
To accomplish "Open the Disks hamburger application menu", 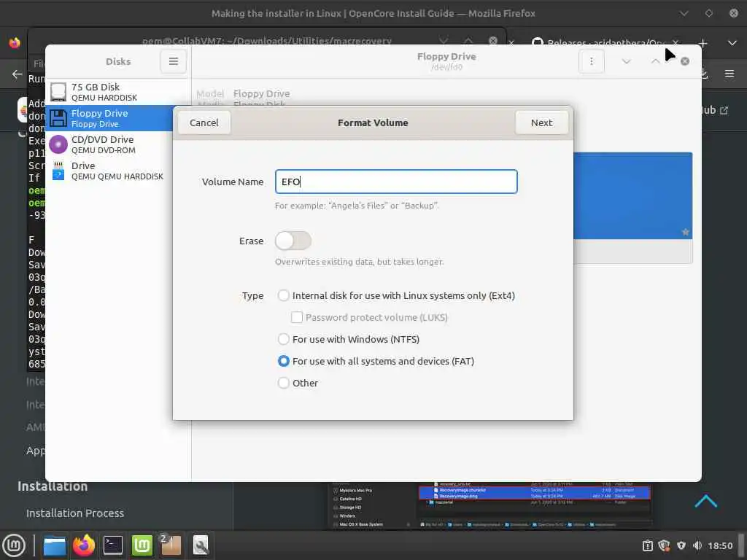I will [x=174, y=61].
